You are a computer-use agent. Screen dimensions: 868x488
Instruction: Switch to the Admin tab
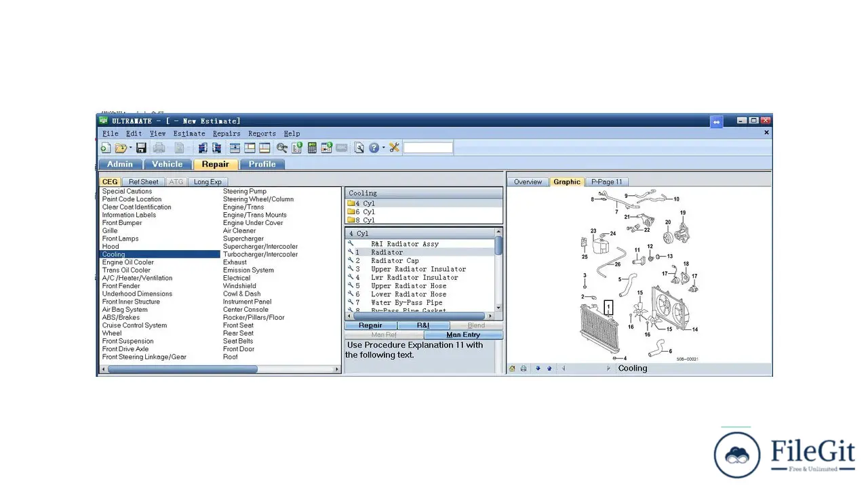pyautogui.click(x=120, y=164)
